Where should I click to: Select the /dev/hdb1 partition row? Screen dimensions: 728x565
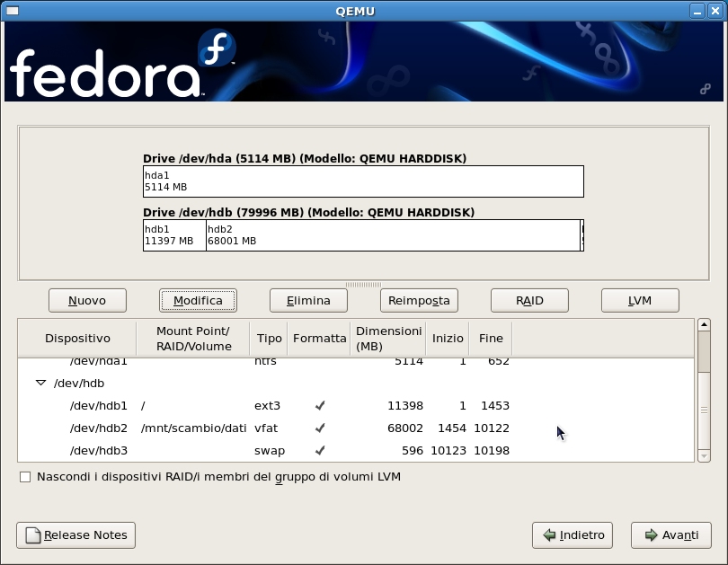coord(356,405)
